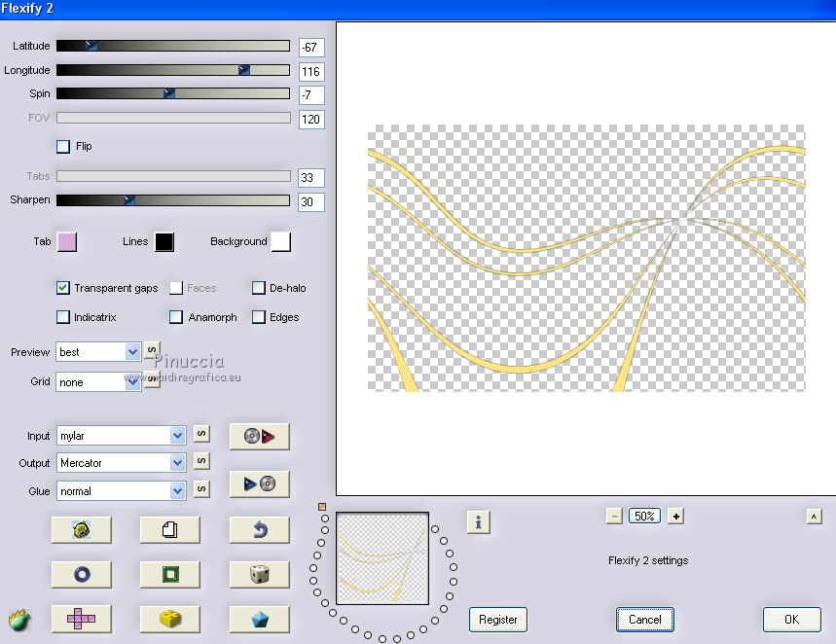This screenshot has height=644, width=836.
Task: Click the dice randomize button
Action: (259, 574)
